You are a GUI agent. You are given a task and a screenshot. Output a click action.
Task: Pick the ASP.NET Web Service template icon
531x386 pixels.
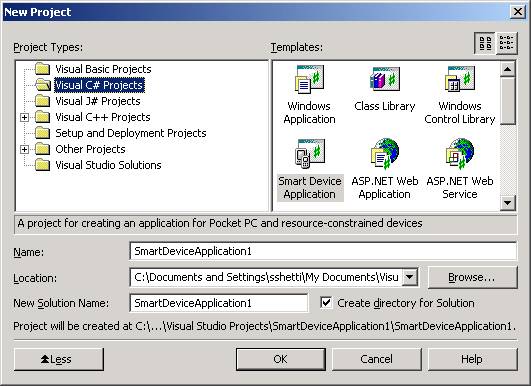pyautogui.click(x=460, y=153)
